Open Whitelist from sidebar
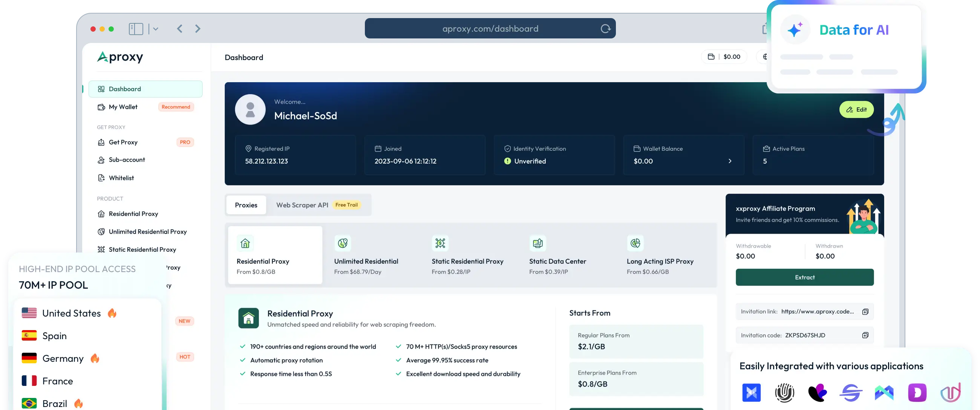 pyautogui.click(x=121, y=178)
